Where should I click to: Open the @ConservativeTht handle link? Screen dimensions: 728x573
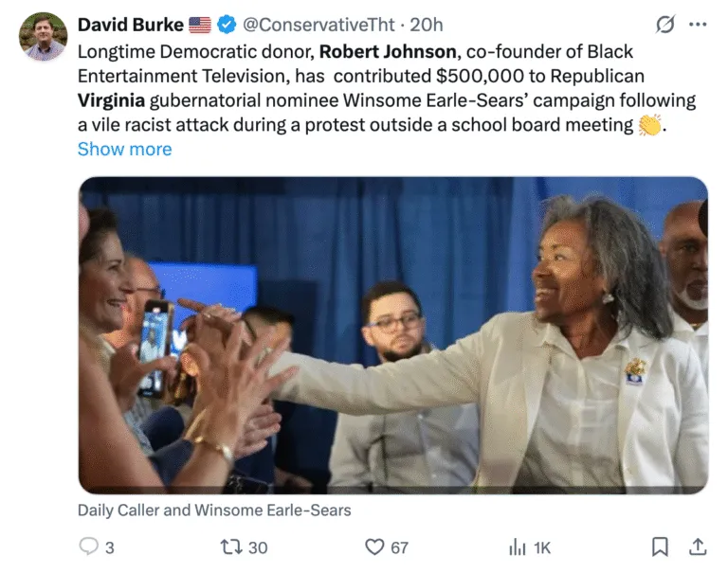[x=320, y=25]
